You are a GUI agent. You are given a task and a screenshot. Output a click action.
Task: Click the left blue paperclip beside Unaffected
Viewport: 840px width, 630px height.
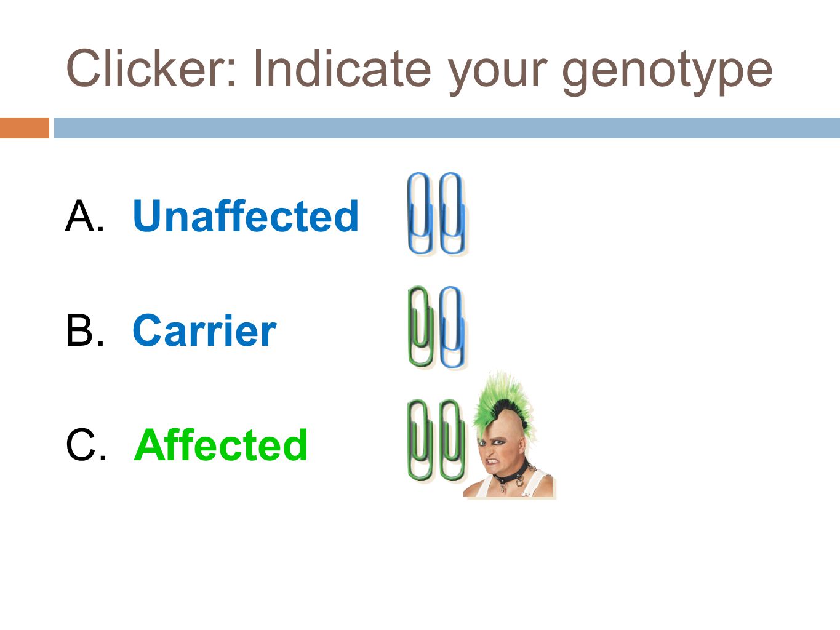click(x=420, y=213)
